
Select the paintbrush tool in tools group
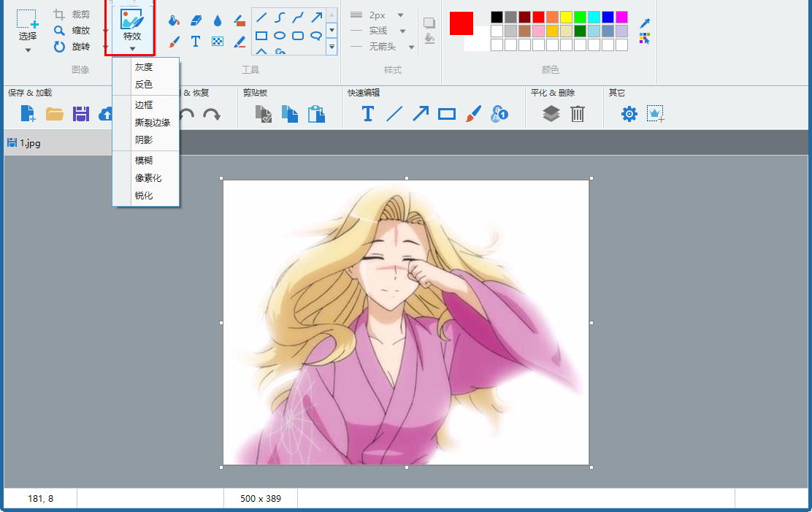(x=174, y=42)
